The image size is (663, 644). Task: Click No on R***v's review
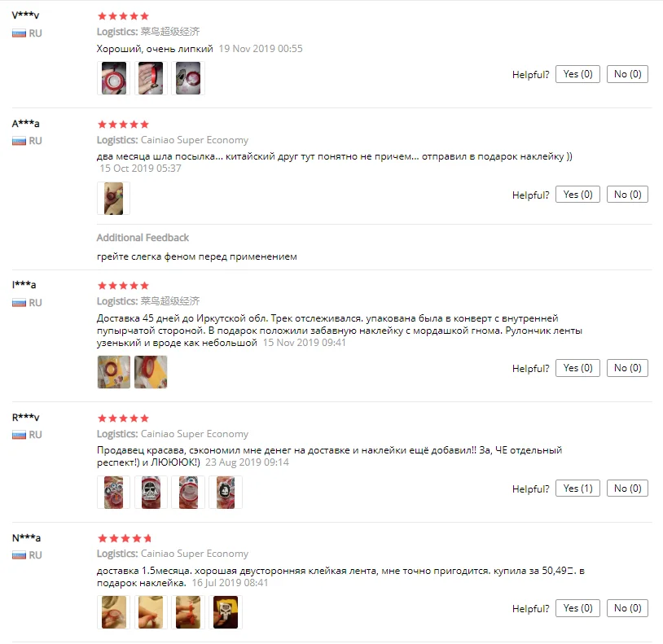tap(627, 488)
